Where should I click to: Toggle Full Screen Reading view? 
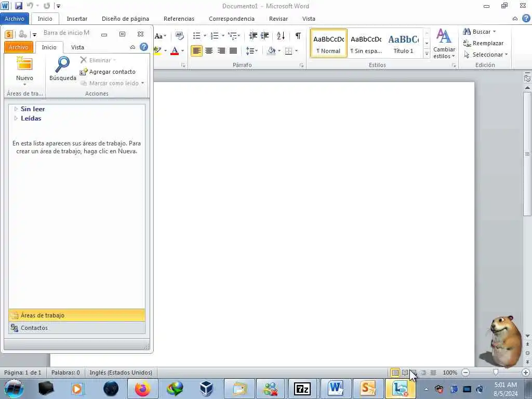point(405,373)
